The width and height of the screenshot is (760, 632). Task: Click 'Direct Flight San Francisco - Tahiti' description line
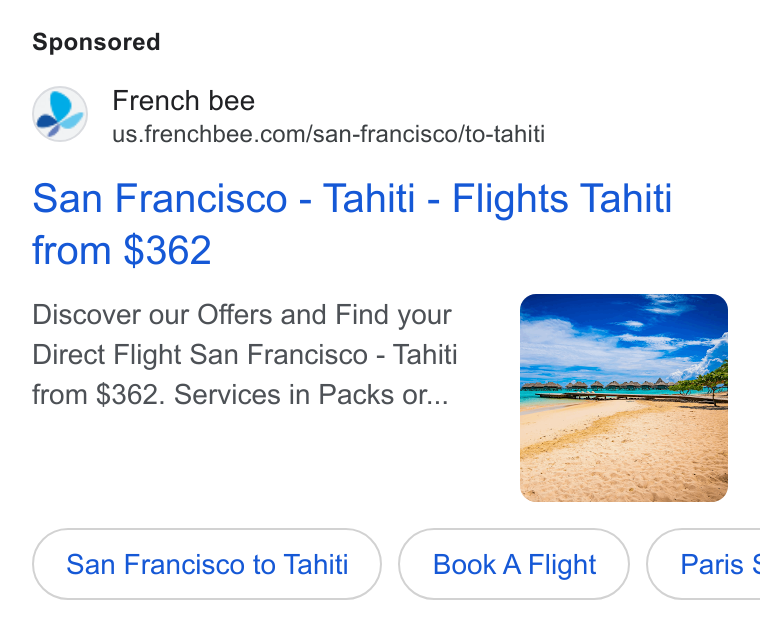coord(245,354)
